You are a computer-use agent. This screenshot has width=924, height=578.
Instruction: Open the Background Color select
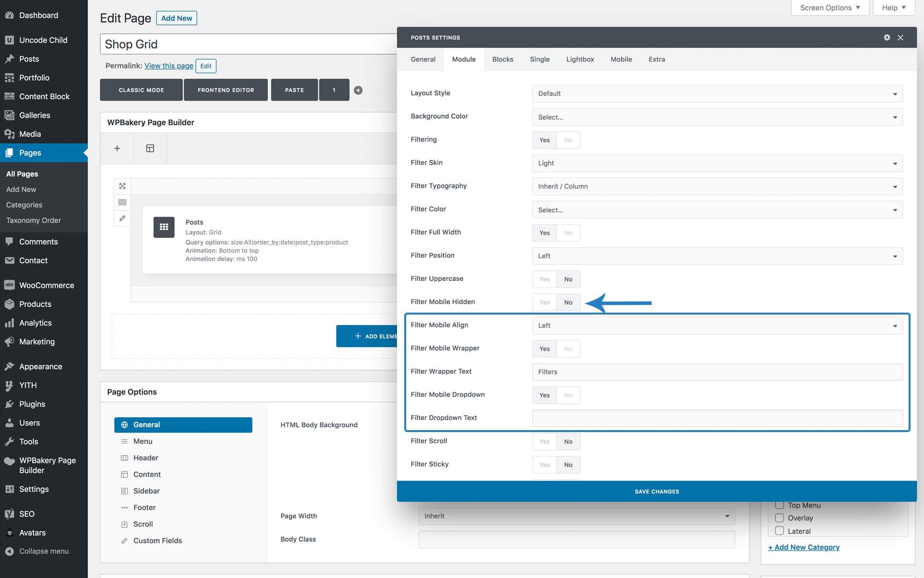pos(717,117)
